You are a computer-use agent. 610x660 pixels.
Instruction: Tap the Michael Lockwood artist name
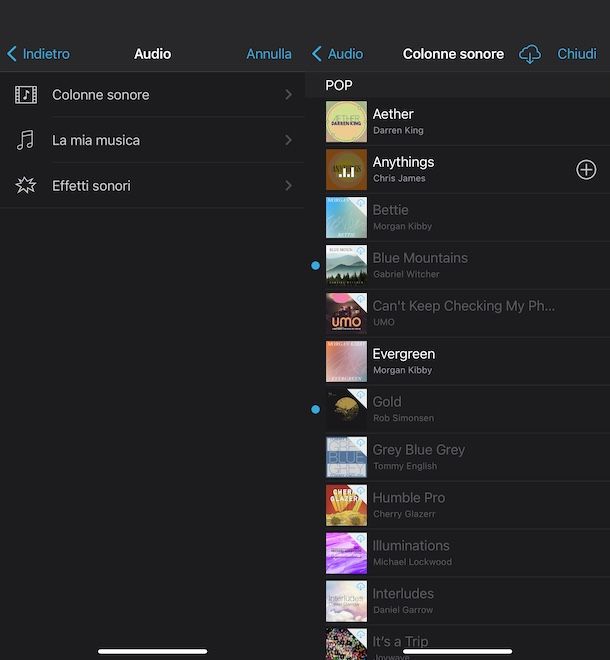click(x=413, y=562)
